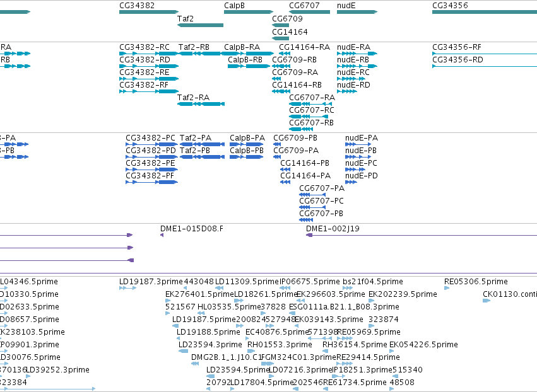The height and width of the screenshot is (392, 537).
Task: Click the nudE-PD protein label
Action: (x=362, y=176)
